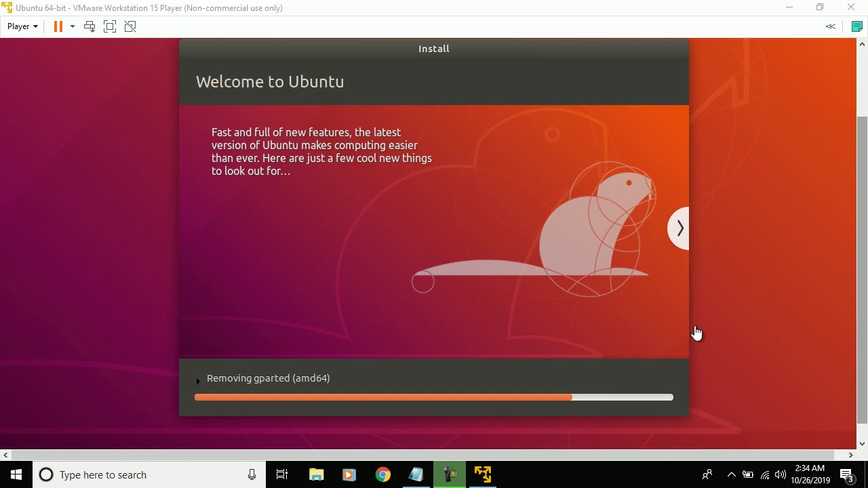This screenshot has width=868, height=488.
Task: Click the Install window title
Action: coord(434,49)
